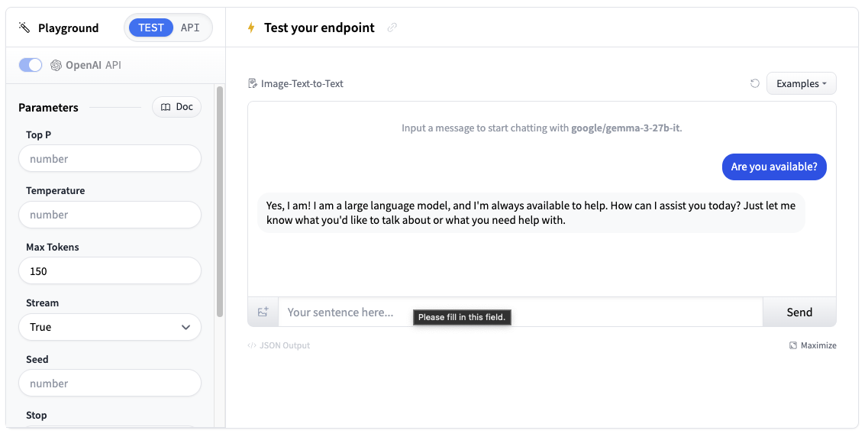This screenshot has height=437, width=868.
Task: Click the Image-Text-to-Text label
Action: [302, 83]
